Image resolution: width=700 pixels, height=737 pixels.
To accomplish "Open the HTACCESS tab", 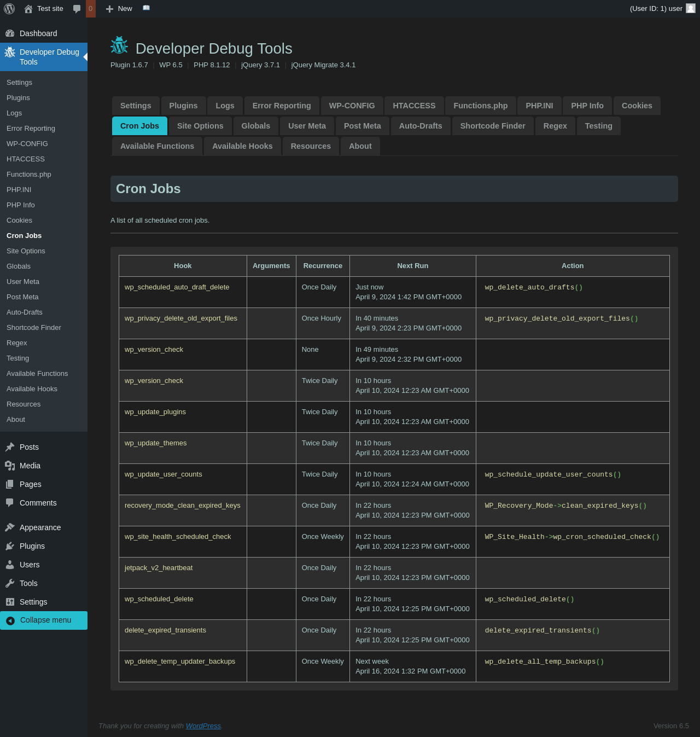I will pos(414,106).
